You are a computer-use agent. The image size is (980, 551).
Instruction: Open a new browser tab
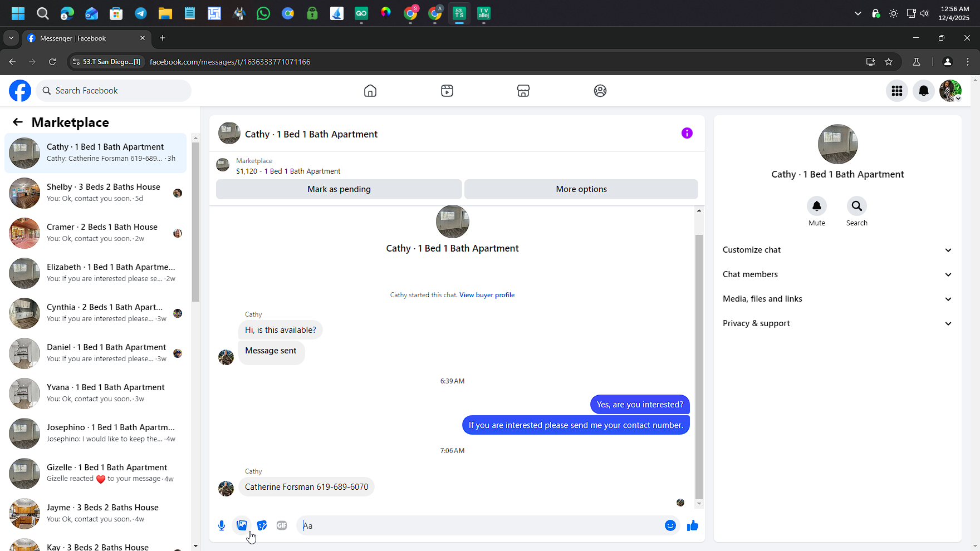(x=163, y=38)
